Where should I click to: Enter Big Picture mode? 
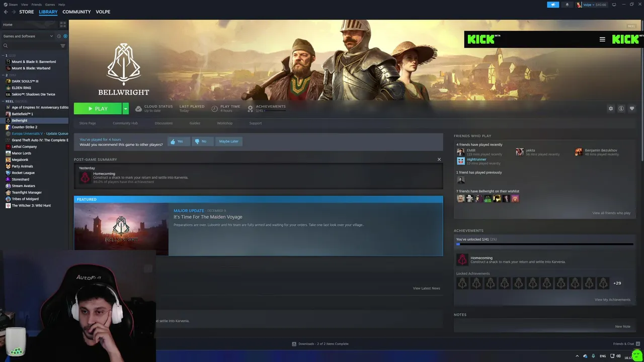click(614, 5)
